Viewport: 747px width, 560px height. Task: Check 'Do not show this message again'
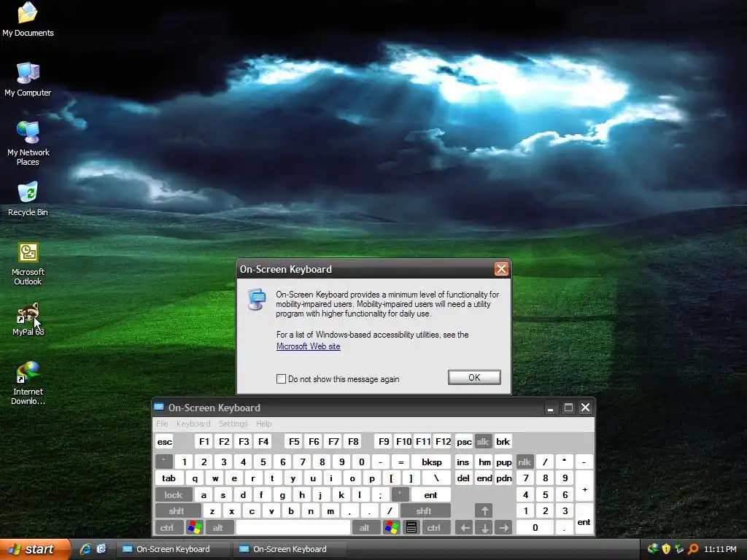click(x=281, y=379)
